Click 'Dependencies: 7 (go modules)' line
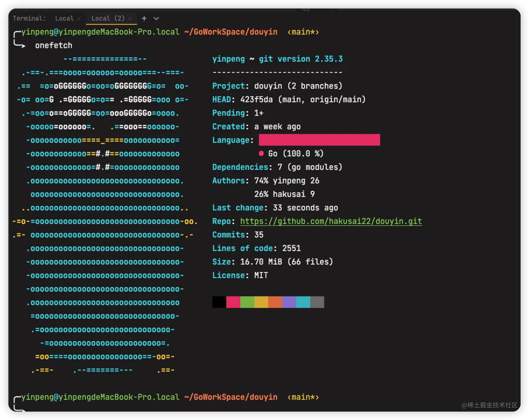529x420 pixels. [277, 167]
